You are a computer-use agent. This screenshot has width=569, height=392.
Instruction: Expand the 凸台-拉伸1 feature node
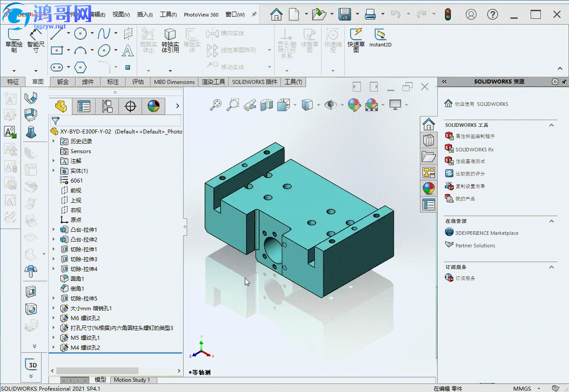[54, 229]
